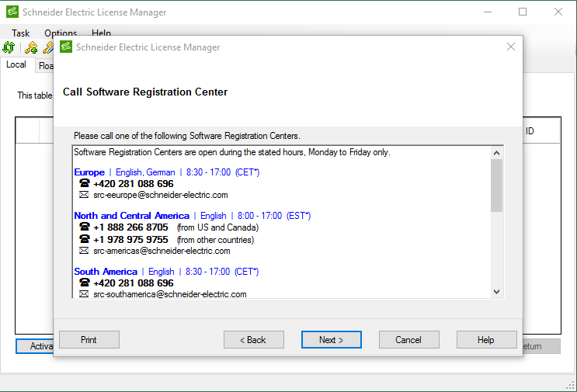Click hours 8:00 - 17:00 (EST*)

(274, 216)
